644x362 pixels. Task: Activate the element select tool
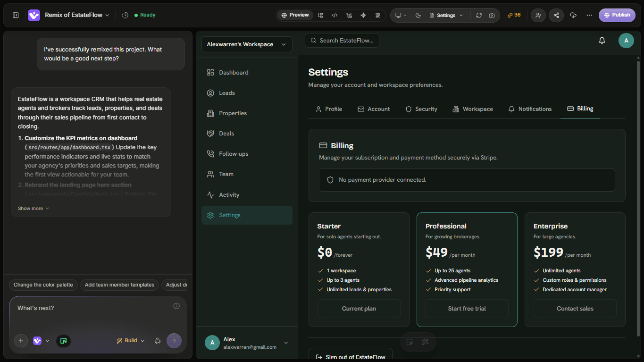point(410,342)
